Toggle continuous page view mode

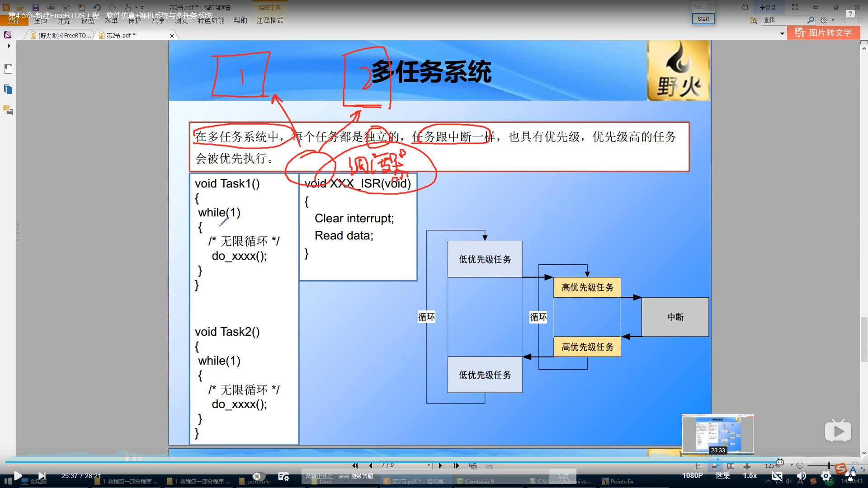tap(715, 465)
